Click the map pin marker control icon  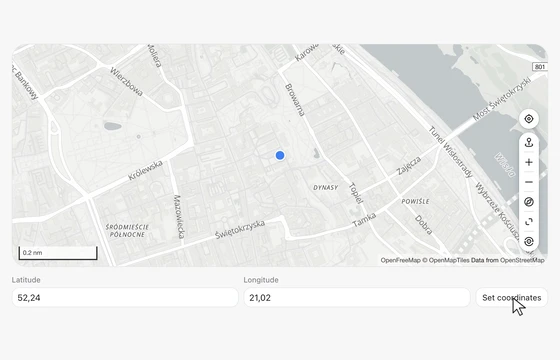point(529,143)
